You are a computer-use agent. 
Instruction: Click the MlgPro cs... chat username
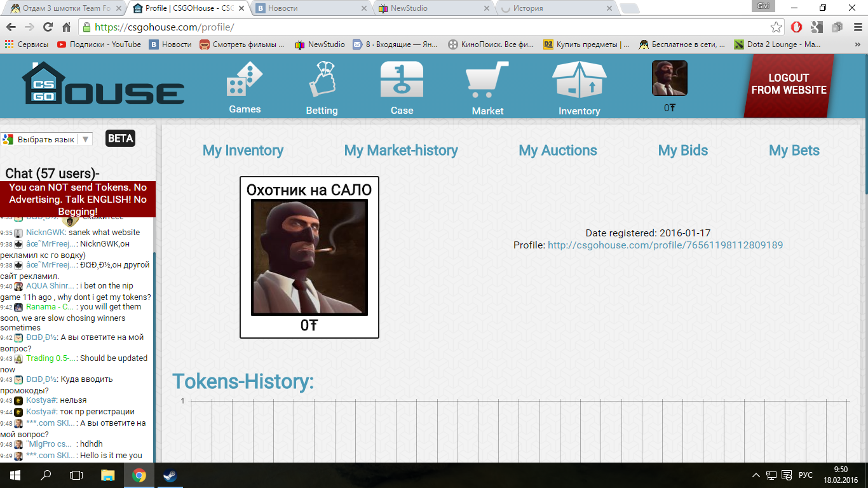point(49,444)
